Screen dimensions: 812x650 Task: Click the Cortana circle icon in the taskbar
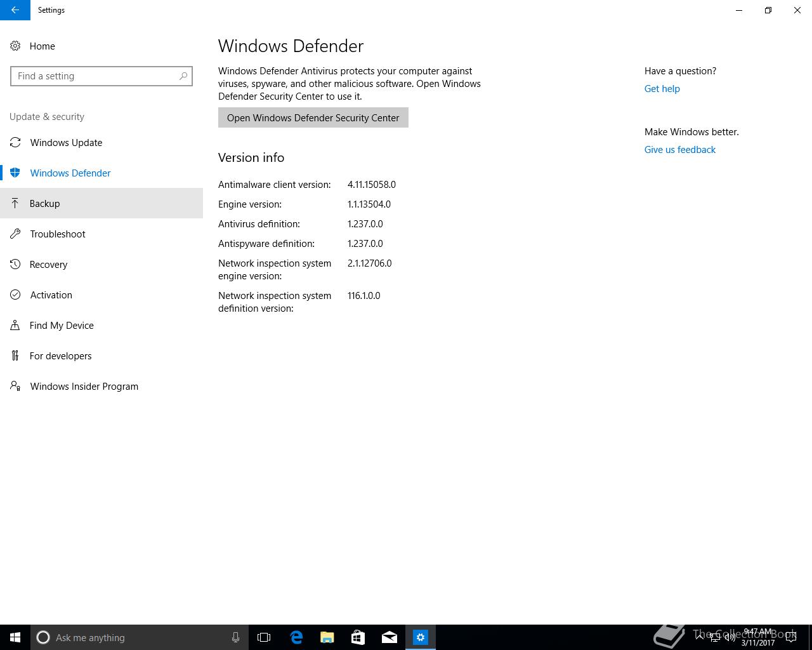click(43, 637)
